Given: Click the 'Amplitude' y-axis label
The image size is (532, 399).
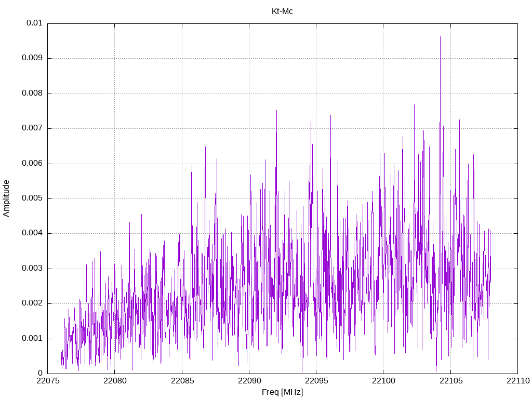Looking at the screenshot, I should [6, 198].
